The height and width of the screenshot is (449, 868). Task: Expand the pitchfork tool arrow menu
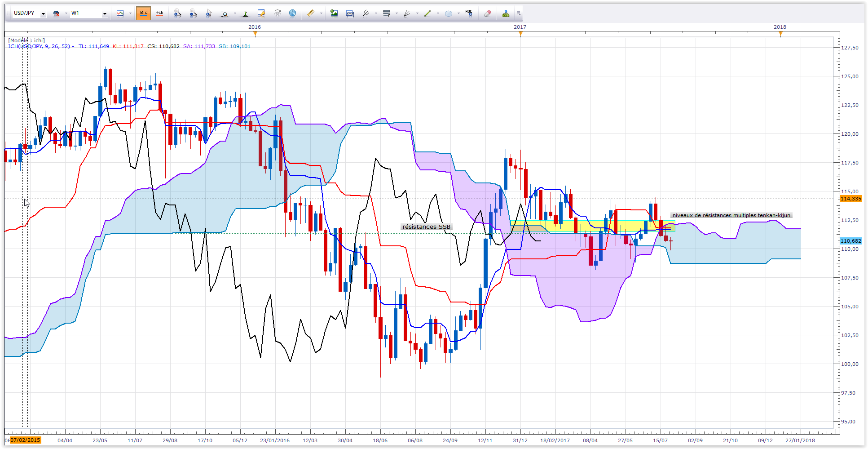click(376, 13)
